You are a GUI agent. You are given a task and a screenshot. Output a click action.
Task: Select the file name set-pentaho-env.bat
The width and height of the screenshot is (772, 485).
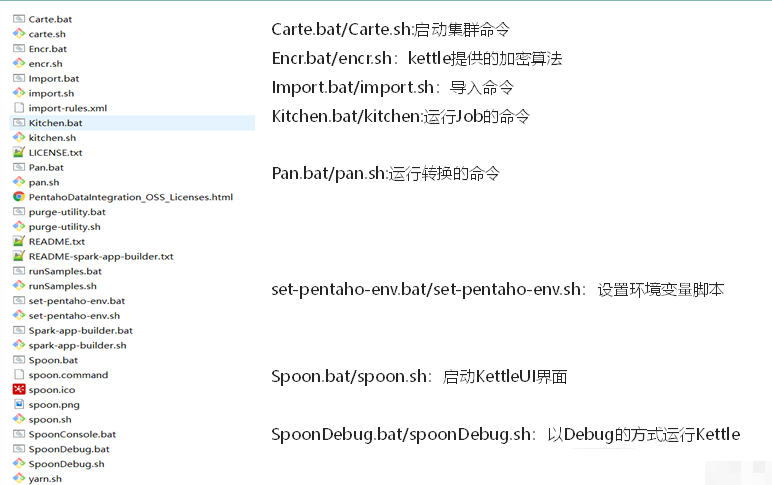(x=77, y=300)
